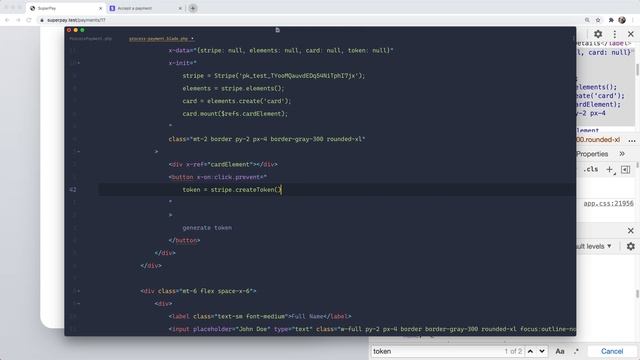
Task: Cancel the DevTools search
Action: click(612, 351)
